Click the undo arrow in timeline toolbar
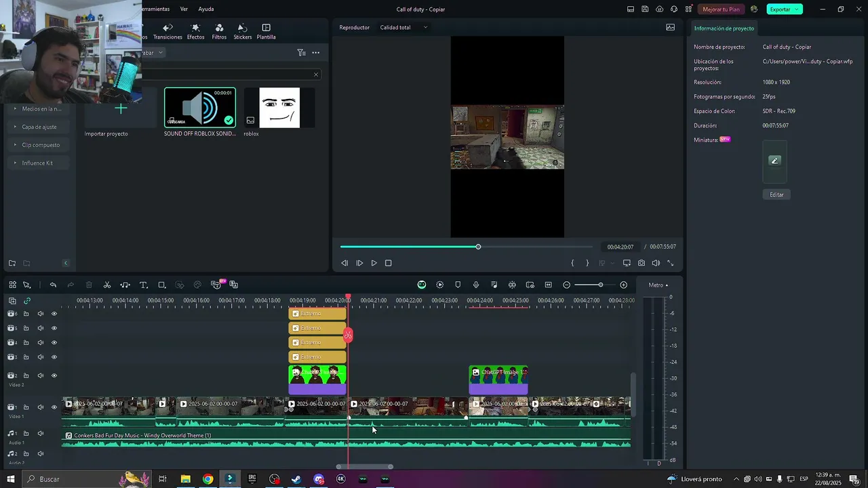This screenshot has height=488, width=868. tap(53, 285)
